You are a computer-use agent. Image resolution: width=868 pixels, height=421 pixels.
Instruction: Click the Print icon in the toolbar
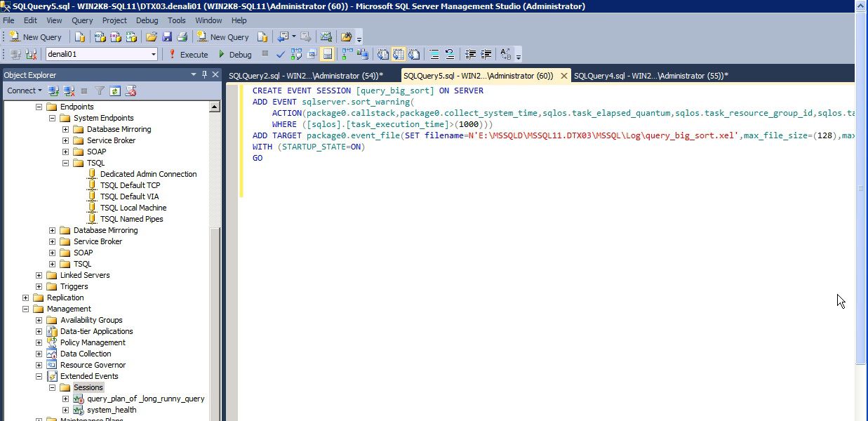pos(182,37)
